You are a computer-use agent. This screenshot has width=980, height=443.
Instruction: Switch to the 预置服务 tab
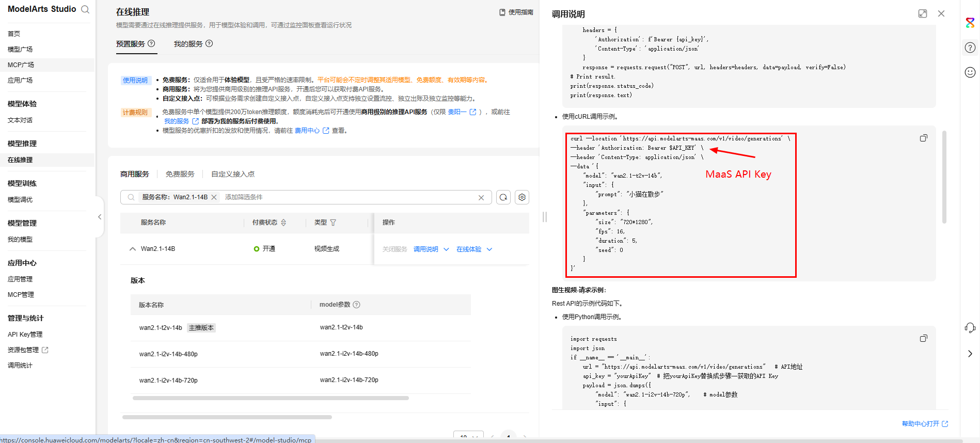coord(130,44)
